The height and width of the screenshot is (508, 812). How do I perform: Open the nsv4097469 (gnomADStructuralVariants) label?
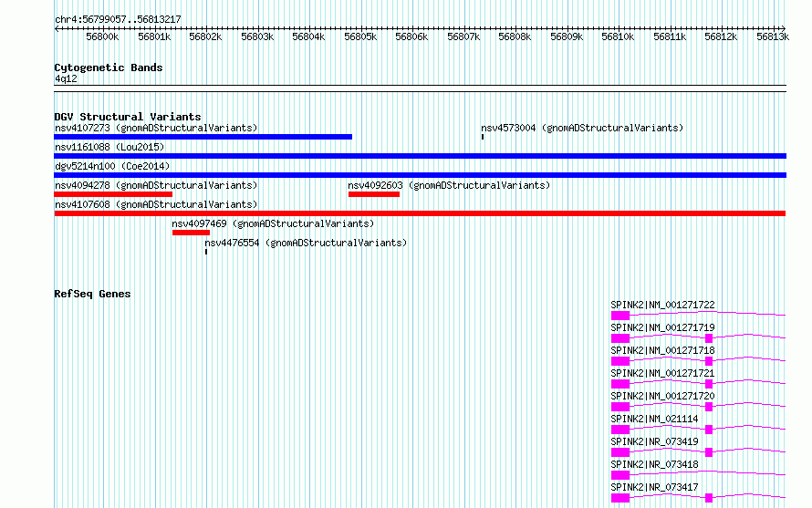coord(273,223)
